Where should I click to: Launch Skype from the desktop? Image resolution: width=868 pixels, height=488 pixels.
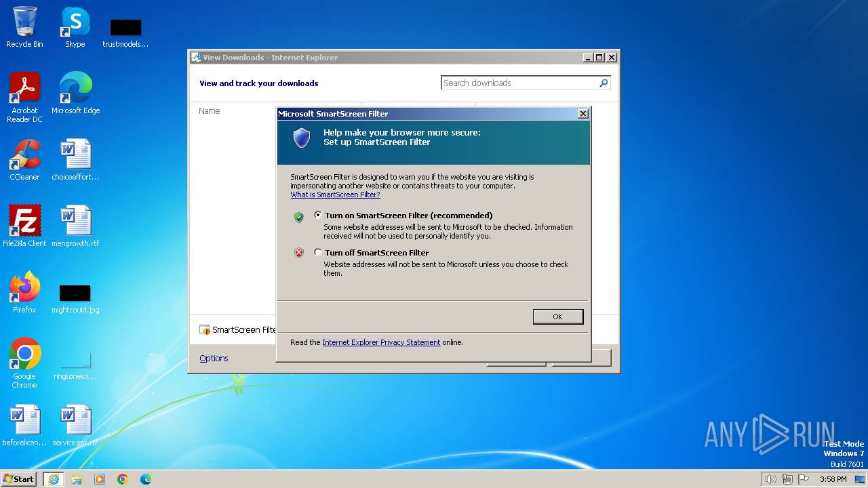pyautogui.click(x=75, y=27)
